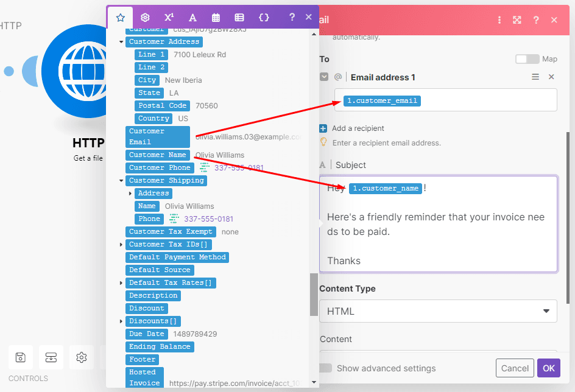Enable Show advanced settings toggle

pyautogui.click(x=326, y=368)
